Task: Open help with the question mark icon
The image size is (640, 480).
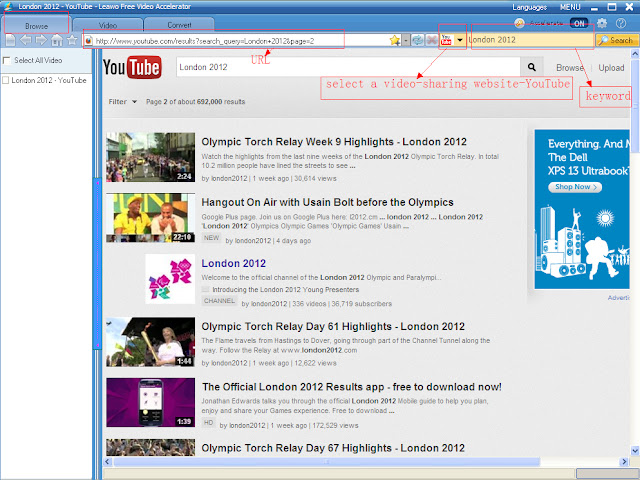Action: [x=621, y=23]
